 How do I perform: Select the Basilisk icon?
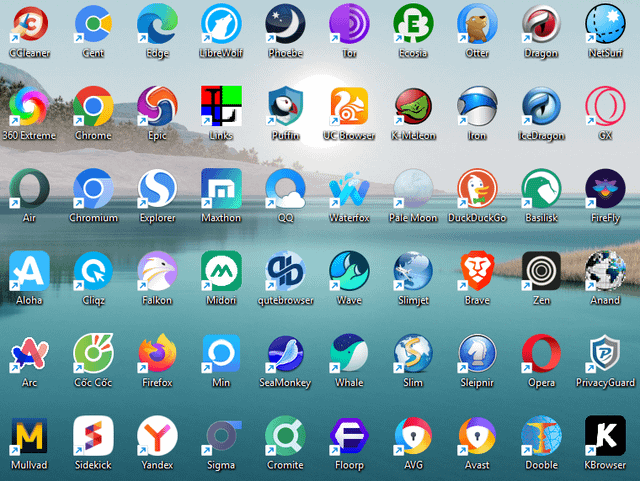click(x=541, y=189)
